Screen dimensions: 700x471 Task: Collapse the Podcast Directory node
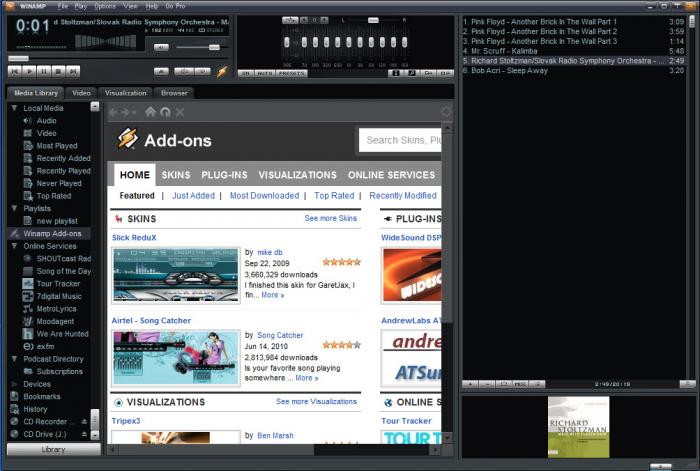click(x=14, y=359)
